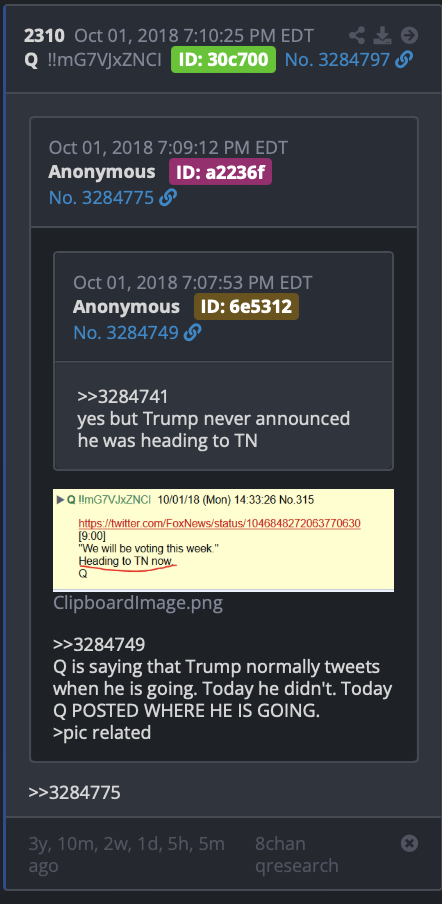The width and height of the screenshot is (442, 904).
Task: Click post number 2310 in header
Action: pyautogui.click(x=44, y=36)
